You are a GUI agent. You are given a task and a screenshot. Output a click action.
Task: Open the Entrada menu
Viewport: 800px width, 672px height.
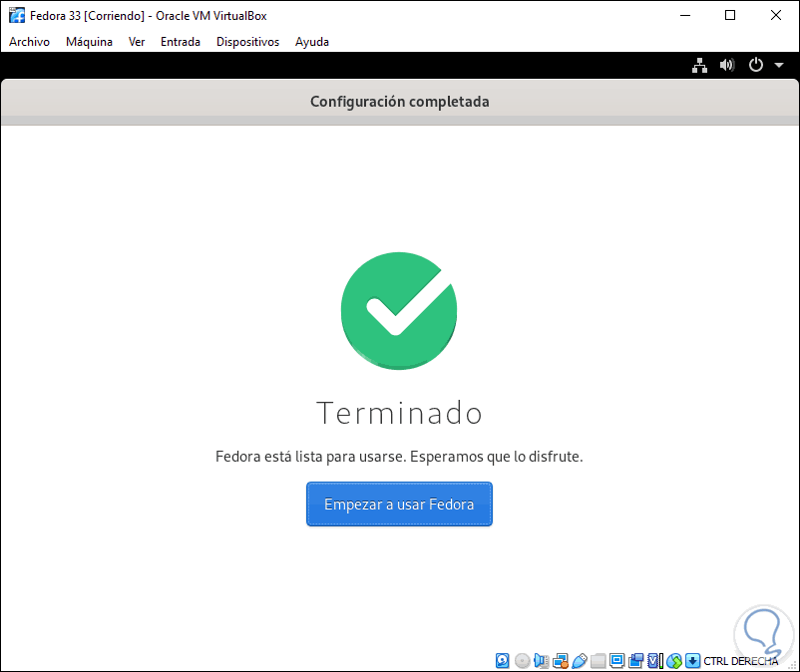pos(181,42)
